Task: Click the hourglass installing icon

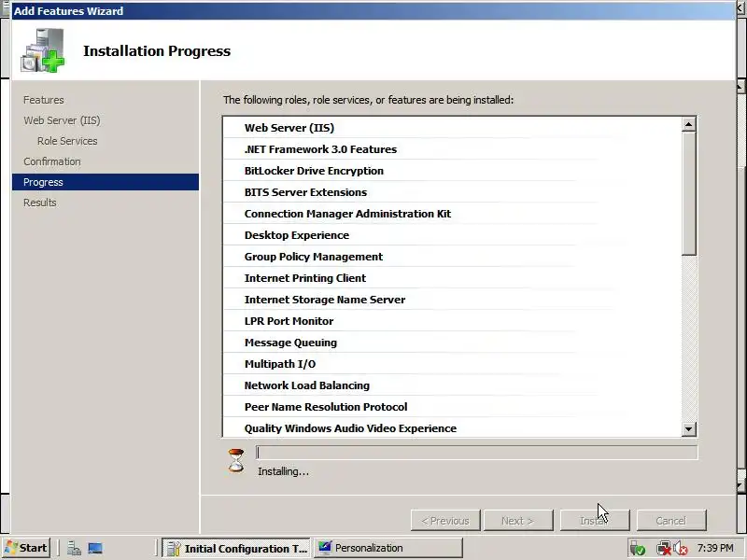Action: 236,460
